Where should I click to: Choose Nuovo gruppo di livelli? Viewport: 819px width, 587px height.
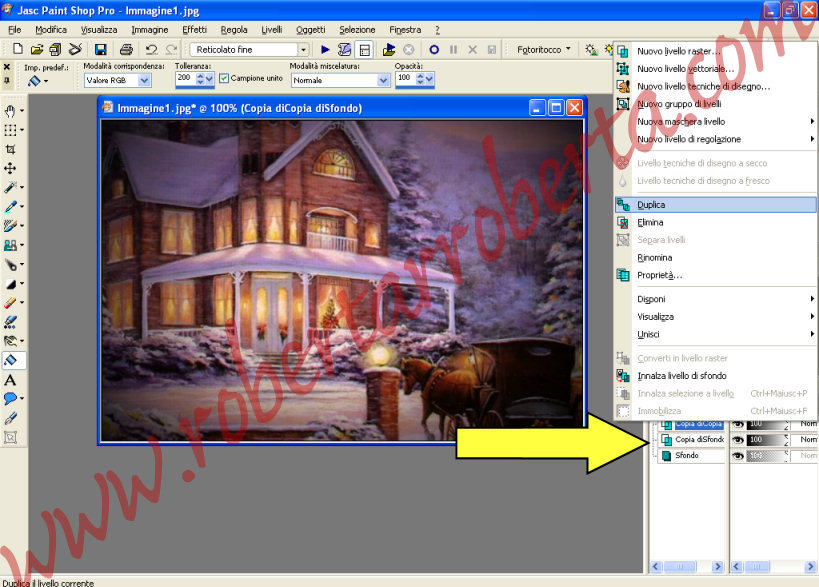[x=716, y=104]
